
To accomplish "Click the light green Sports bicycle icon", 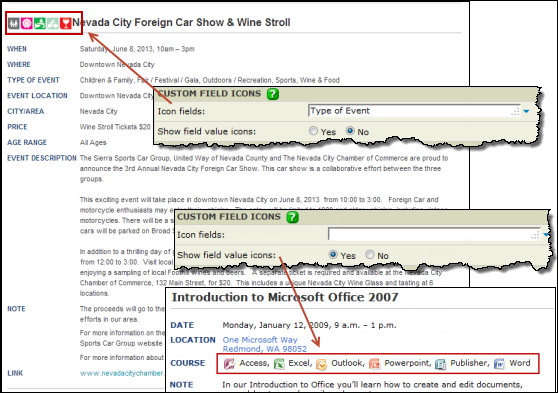I will coord(52,23).
